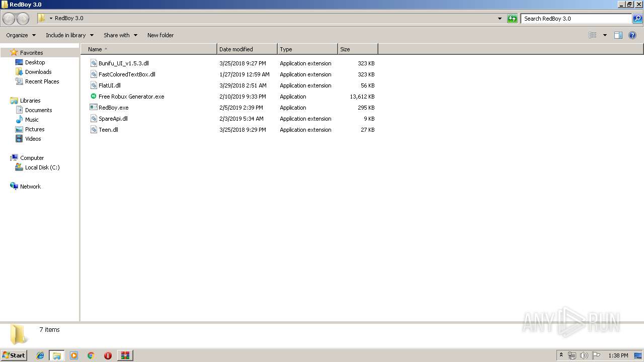644x362 pixels.
Task: Open Downloads in Favorites
Action: (x=38, y=72)
